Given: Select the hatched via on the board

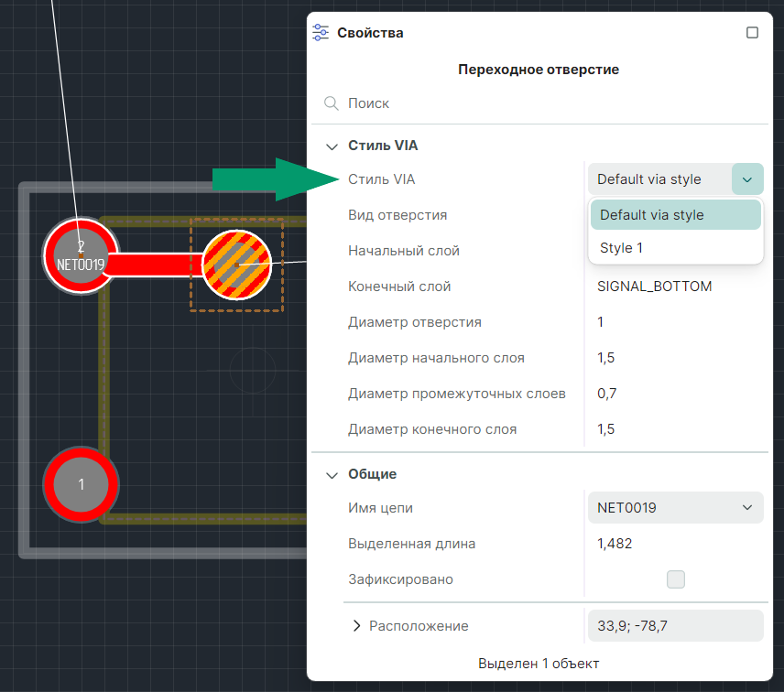Looking at the screenshot, I should (x=236, y=265).
